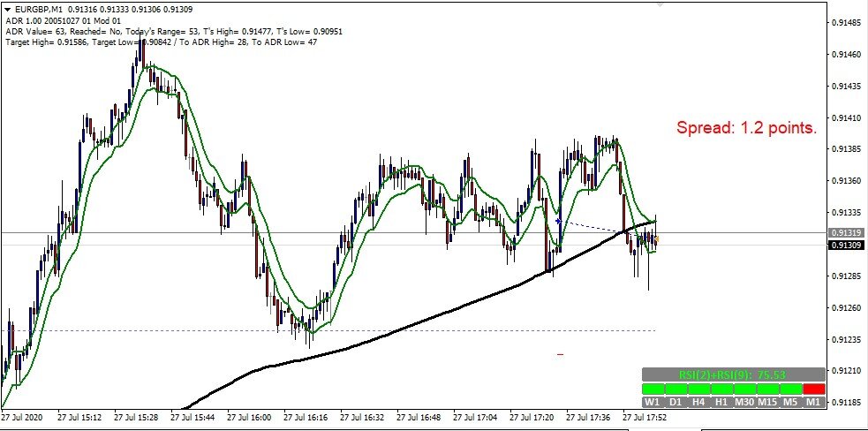The height and width of the screenshot is (431, 868).
Task: Click the 'Target High= 0.91586' info line
Action: click(x=161, y=42)
